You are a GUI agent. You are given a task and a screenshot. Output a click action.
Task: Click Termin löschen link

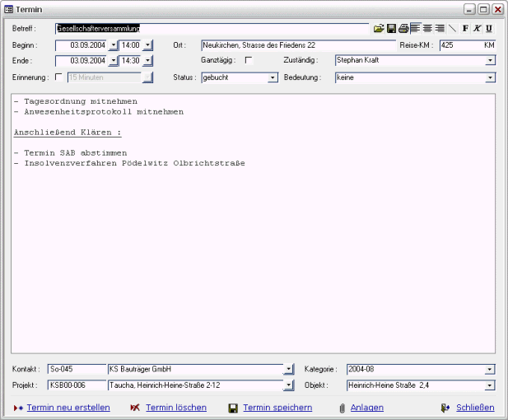pos(175,408)
